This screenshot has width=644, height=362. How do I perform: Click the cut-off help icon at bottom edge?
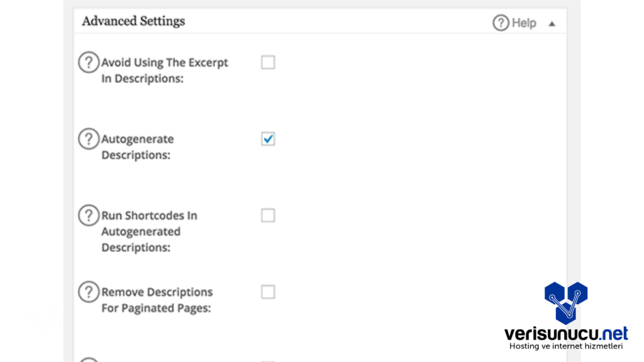coord(89,360)
